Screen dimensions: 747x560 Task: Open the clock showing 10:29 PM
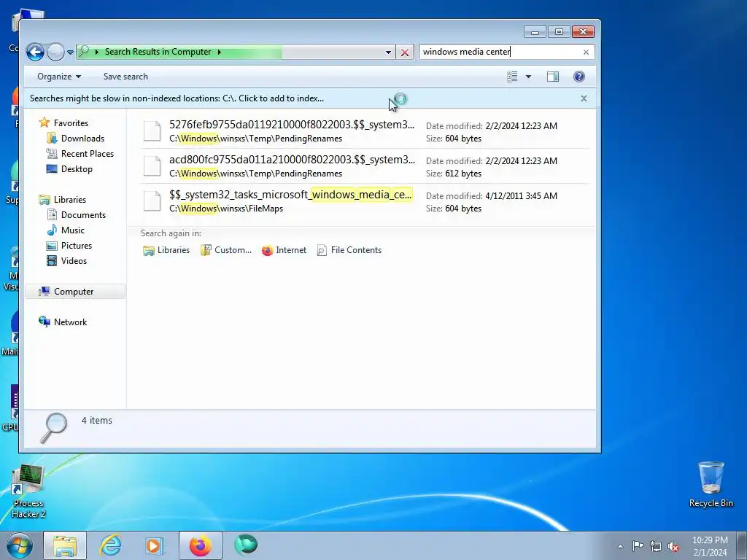tap(710, 546)
